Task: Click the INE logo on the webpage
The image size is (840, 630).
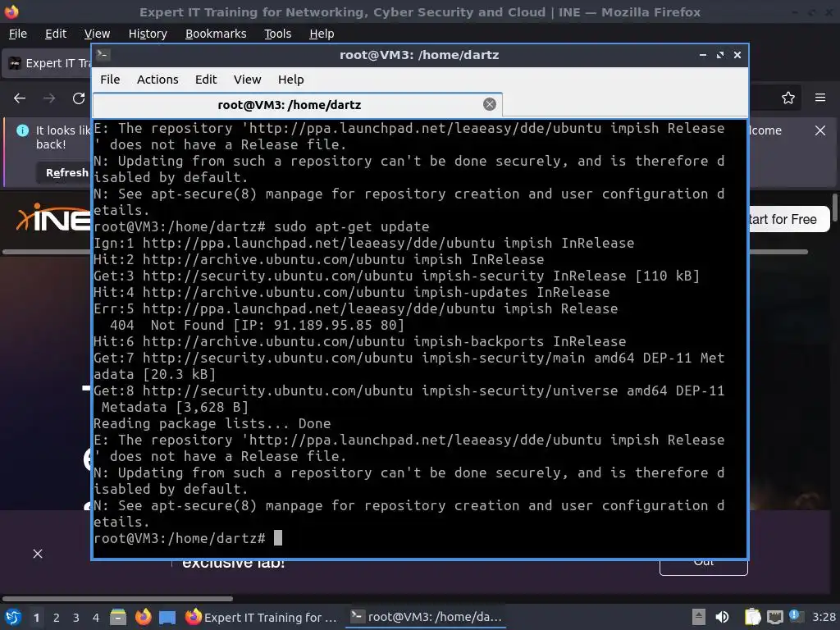Action: pos(53,218)
